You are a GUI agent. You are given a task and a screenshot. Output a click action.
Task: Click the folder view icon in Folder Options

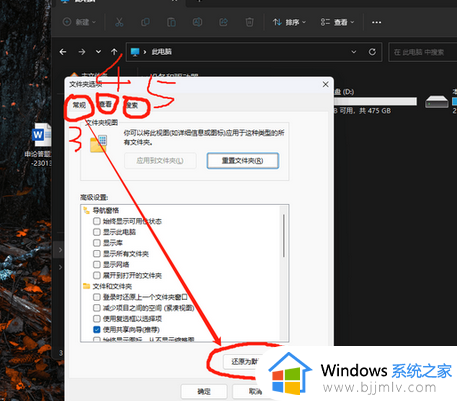tap(99, 144)
